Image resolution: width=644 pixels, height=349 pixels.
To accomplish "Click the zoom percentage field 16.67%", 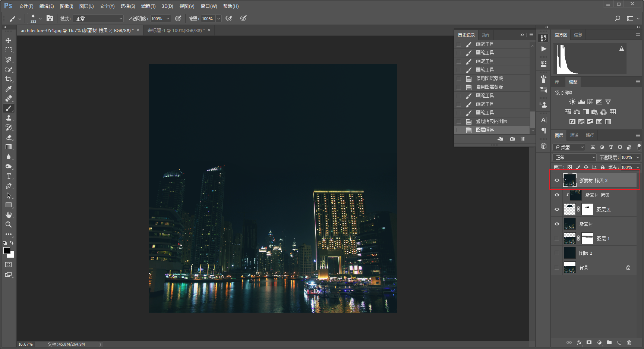I will click(26, 344).
